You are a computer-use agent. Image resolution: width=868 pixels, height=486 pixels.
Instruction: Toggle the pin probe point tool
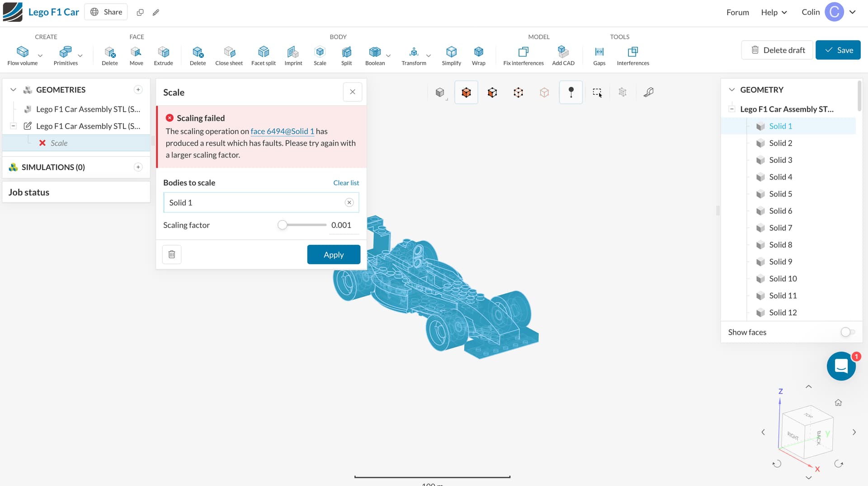point(571,92)
